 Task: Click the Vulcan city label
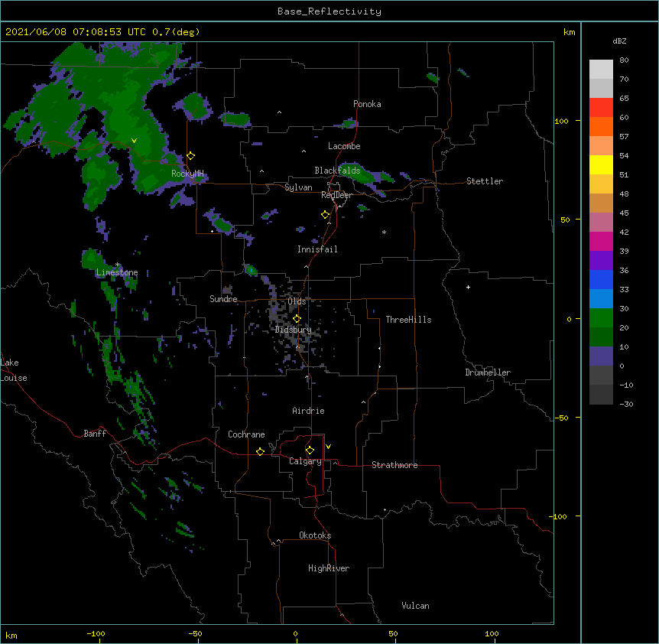[x=415, y=606]
